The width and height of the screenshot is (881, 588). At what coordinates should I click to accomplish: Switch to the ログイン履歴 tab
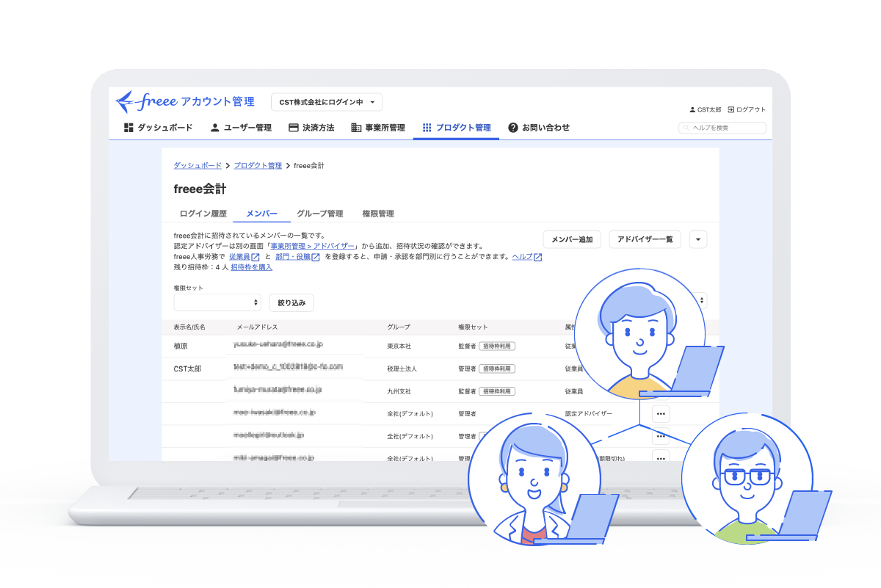click(203, 214)
